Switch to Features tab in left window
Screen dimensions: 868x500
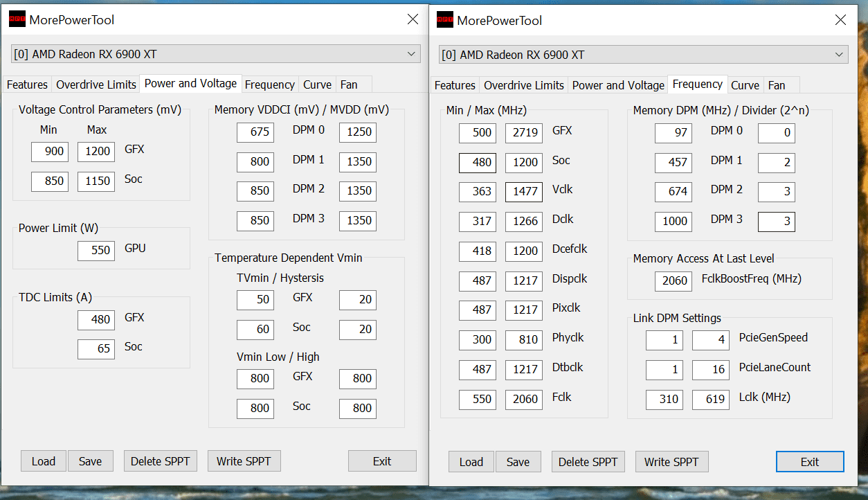click(x=27, y=84)
